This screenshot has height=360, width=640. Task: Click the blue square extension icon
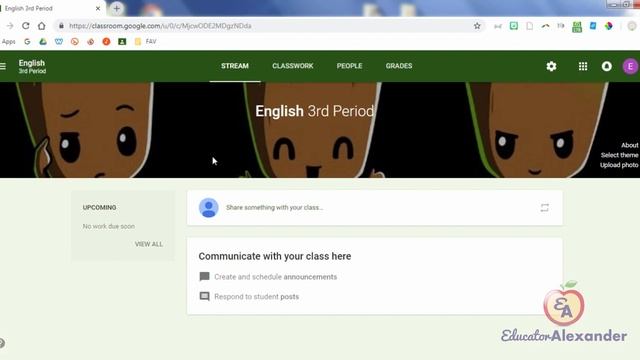[593, 26]
